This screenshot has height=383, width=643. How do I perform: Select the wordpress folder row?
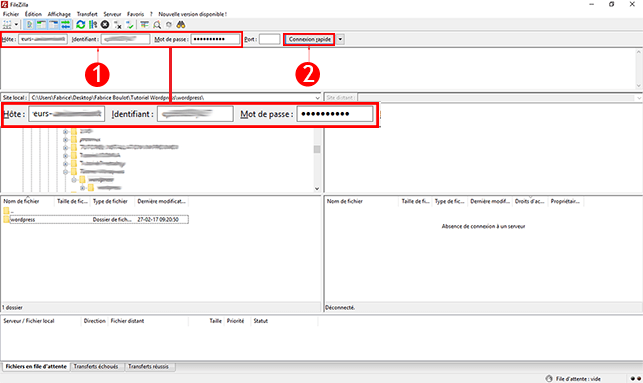96,220
